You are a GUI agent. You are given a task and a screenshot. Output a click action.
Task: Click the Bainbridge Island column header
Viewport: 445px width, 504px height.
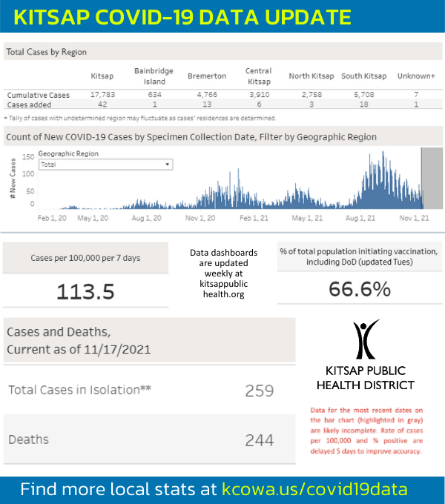pos(154,76)
